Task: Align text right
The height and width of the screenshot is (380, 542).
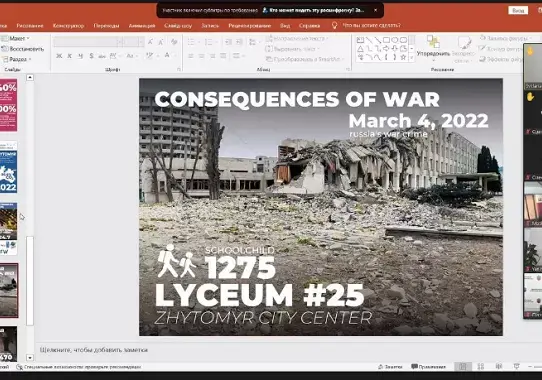Action: (213, 56)
